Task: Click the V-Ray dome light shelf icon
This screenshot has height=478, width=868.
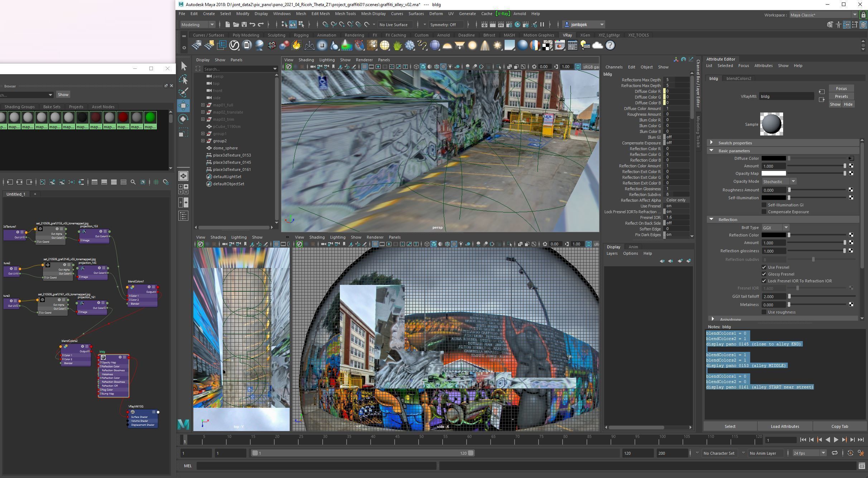Action: (447, 45)
